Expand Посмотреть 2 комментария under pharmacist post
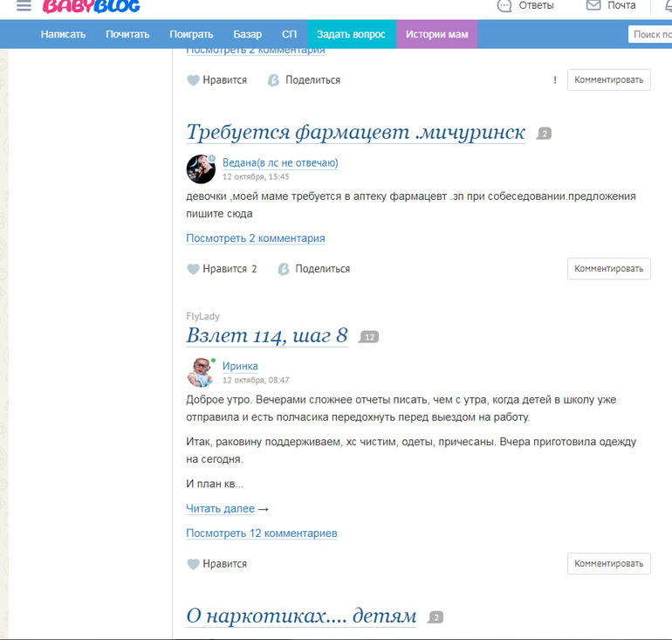Viewport: 672px width, 640px height. tap(256, 238)
